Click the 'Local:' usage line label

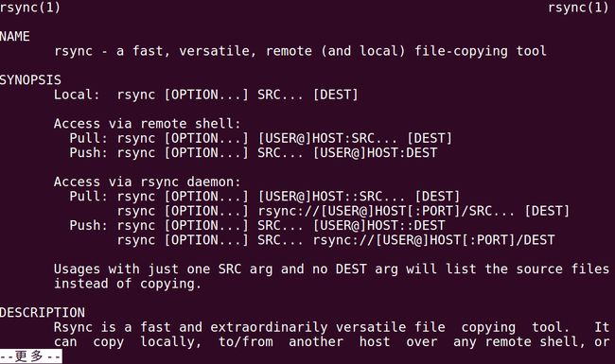[77, 95]
